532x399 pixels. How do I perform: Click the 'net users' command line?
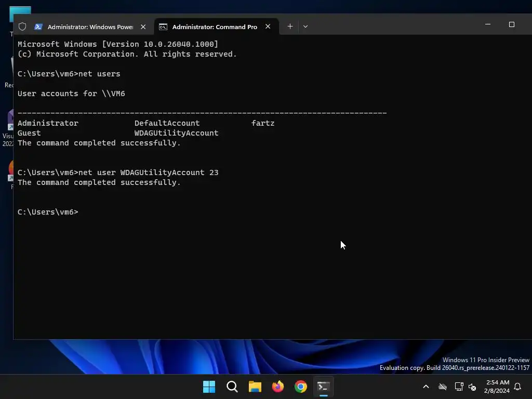69,74
